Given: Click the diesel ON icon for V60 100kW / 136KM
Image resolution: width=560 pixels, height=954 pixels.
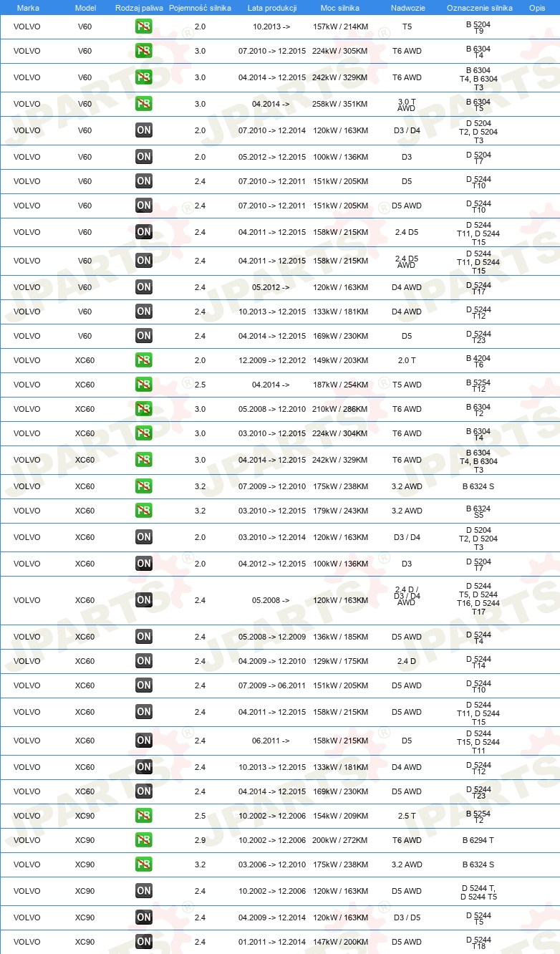Looking at the screenshot, I should pyautogui.click(x=144, y=157).
